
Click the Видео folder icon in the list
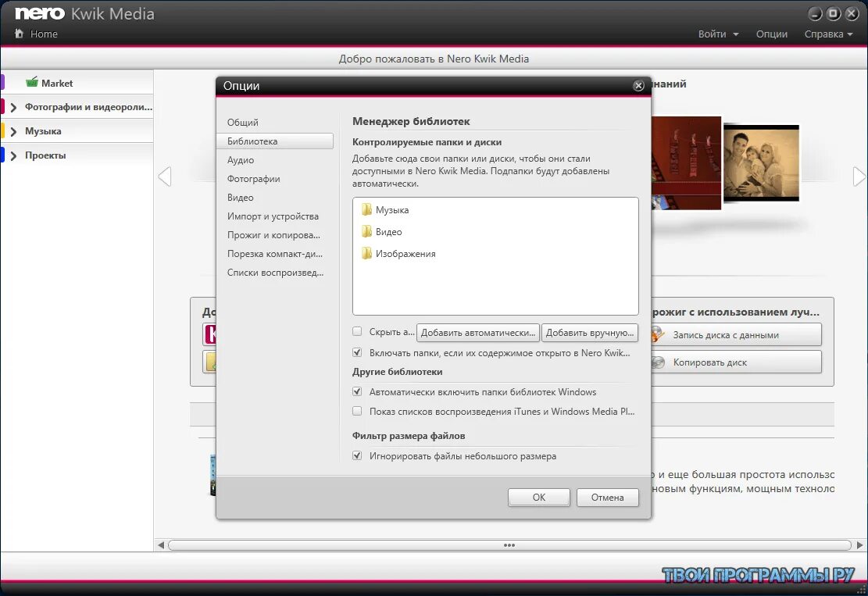point(366,231)
